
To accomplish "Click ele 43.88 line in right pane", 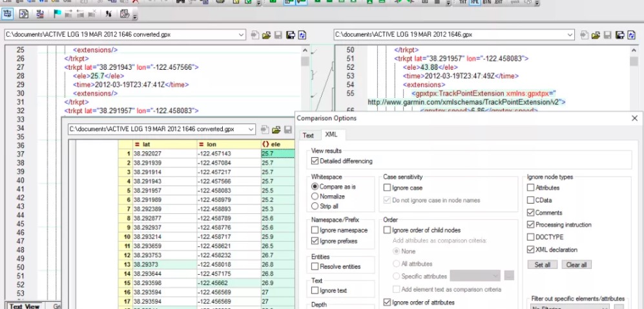I will [430, 67].
